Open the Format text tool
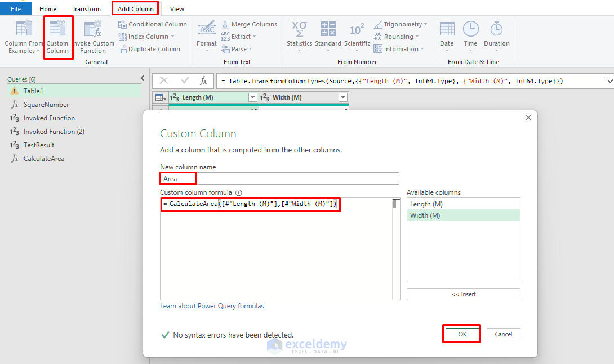Image resolution: width=614 pixels, height=364 pixels. pos(207,37)
